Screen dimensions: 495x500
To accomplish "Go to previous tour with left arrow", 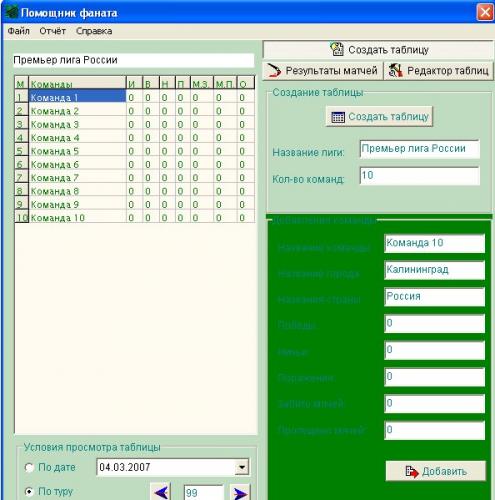I will pyautogui.click(x=161, y=492).
